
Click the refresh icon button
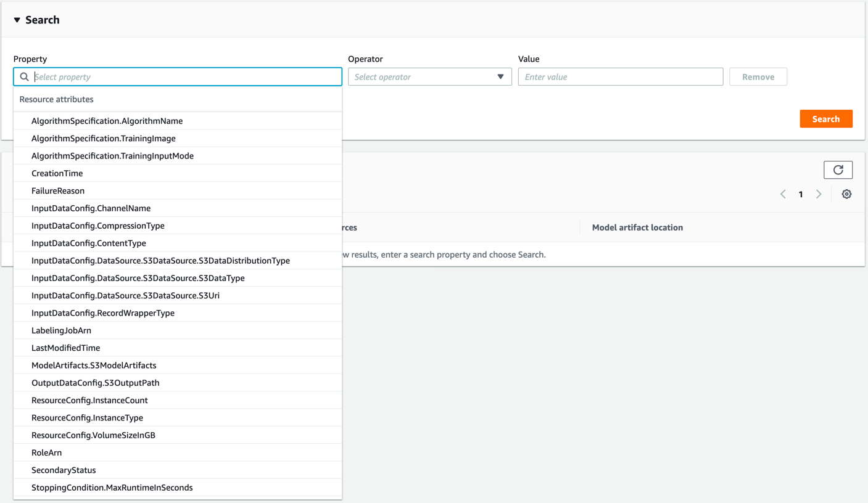pyautogui.click(x=838, y=170)
